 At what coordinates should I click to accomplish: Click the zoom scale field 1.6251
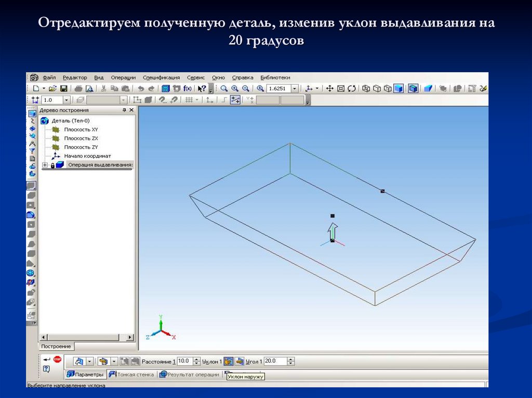point(278,89)
